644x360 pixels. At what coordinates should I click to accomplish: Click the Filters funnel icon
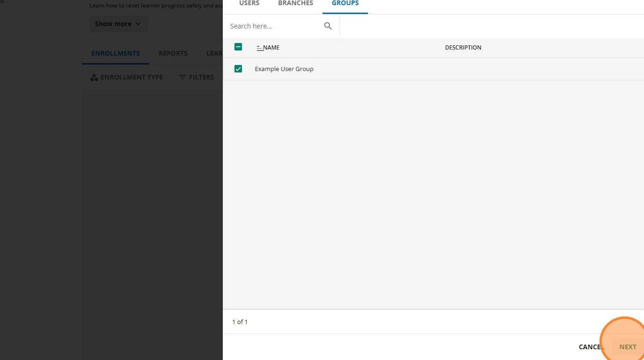(x=183, y=77)
